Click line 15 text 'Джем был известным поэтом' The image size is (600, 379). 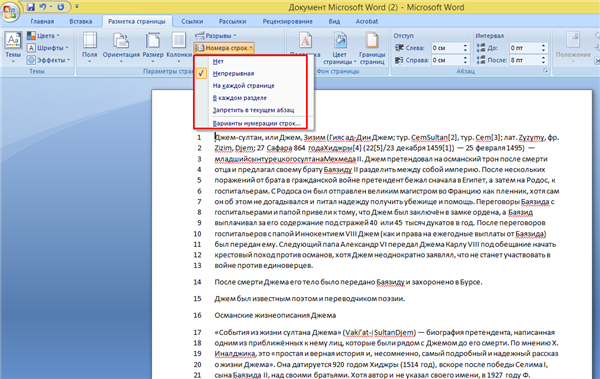point(266,299)
